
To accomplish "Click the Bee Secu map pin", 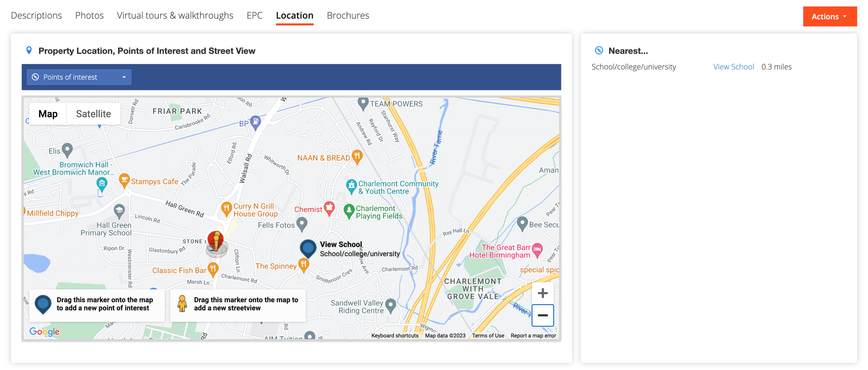I will [522, 224].
